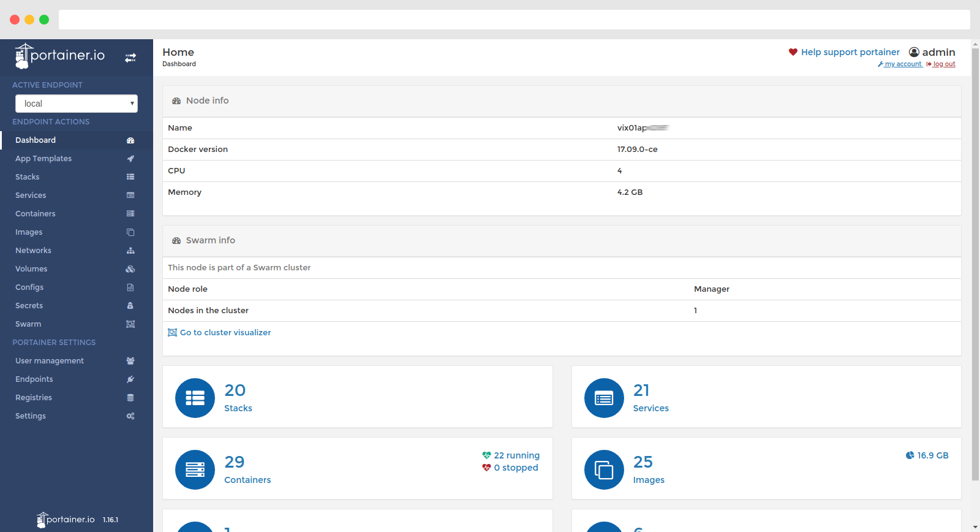Click the log out link
The height and width of the screenshot is (532, 980).
tap(941, 64)
